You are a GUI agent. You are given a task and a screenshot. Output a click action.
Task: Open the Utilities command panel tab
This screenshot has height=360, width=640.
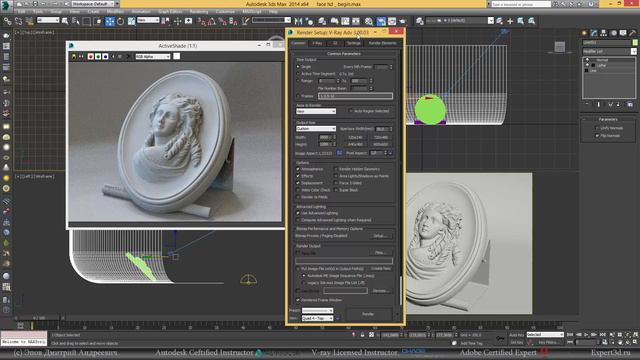633,33
